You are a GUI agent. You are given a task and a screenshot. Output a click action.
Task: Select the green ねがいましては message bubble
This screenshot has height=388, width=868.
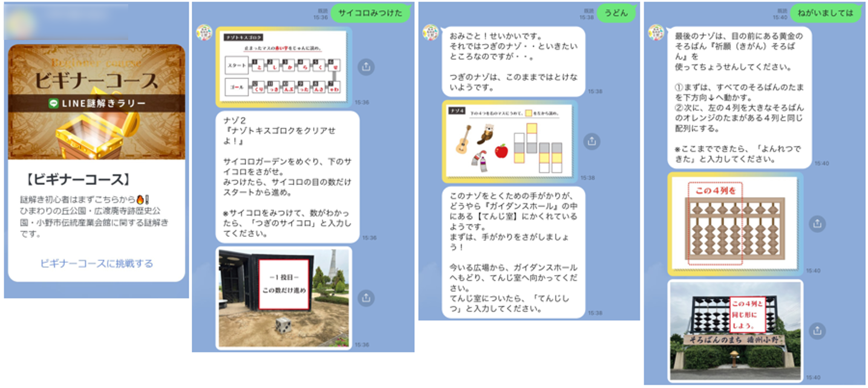click(x=825, y=13)
